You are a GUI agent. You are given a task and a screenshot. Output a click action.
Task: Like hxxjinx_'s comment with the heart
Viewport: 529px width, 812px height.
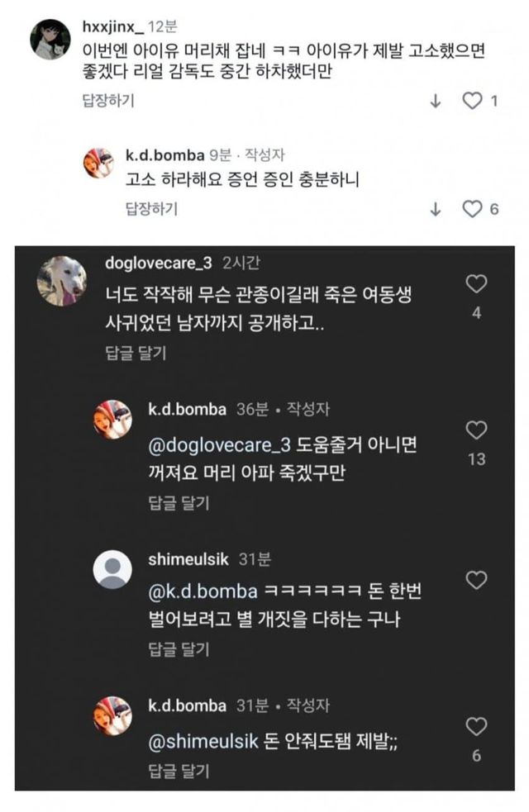point(472,101)
